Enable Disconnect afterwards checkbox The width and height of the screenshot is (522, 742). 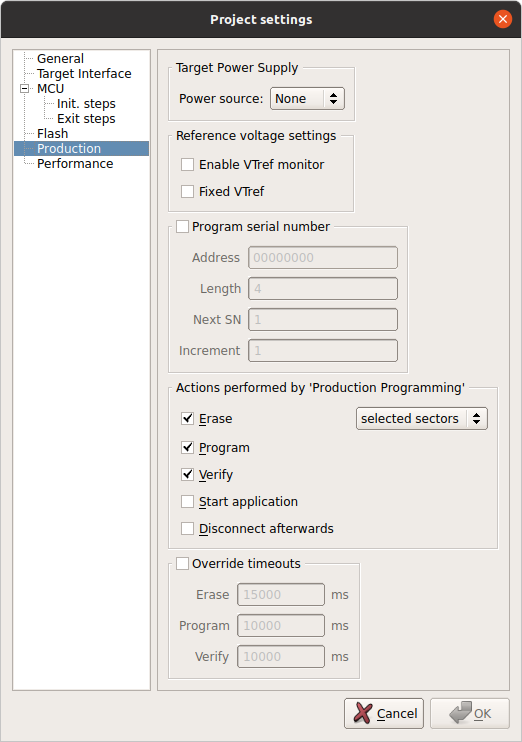pos(187,529)
